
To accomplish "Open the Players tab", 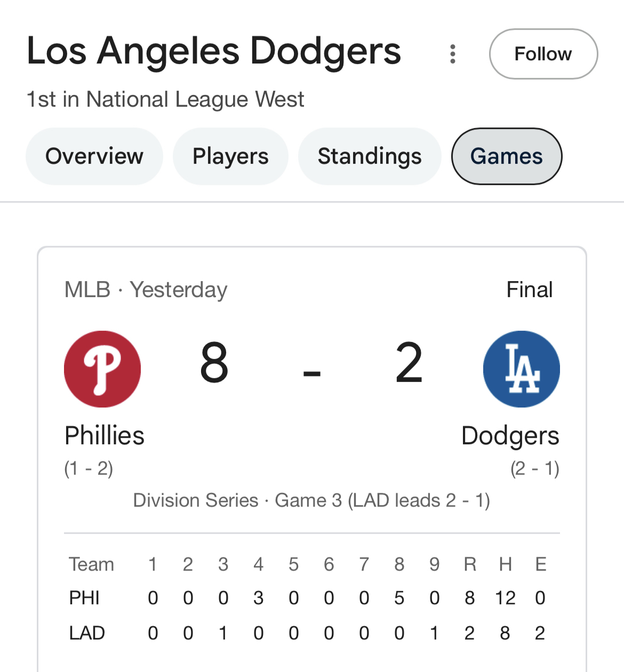I will [230, 156].
